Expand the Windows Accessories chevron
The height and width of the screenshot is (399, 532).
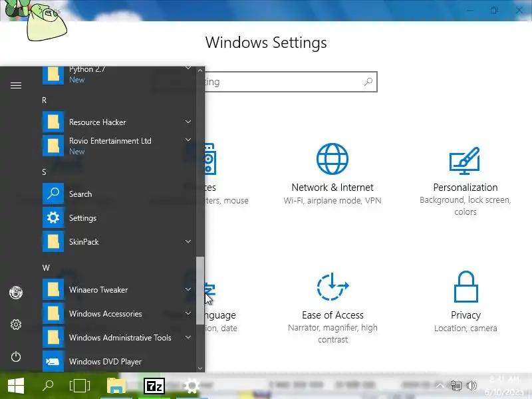pos(188,313)
